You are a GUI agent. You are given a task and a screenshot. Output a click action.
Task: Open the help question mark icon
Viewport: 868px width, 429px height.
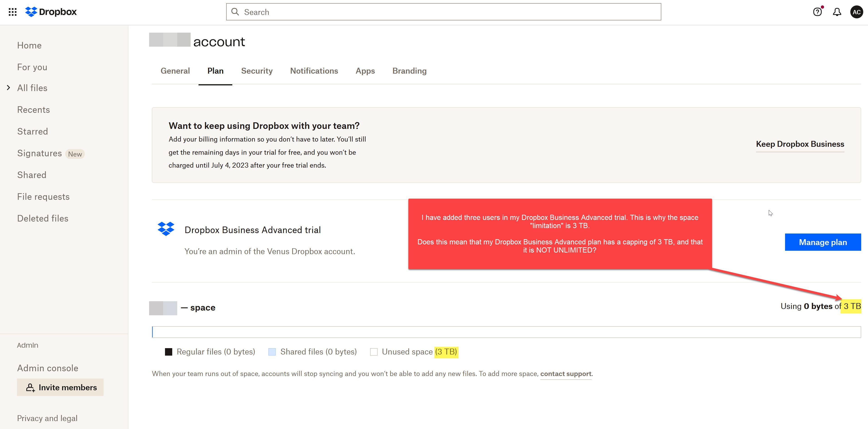(x=817, y=12)
